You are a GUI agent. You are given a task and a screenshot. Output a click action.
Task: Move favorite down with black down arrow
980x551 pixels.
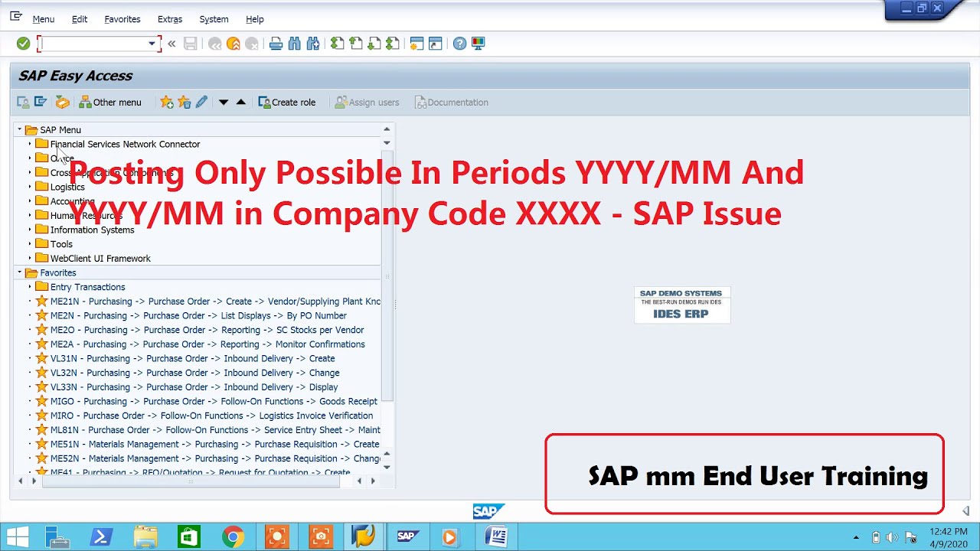click(x=224, y=102)
